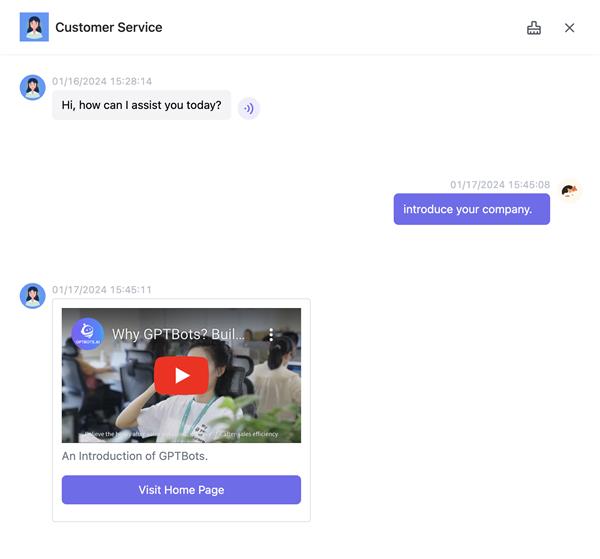The height and width of the screenshot is (559, 600).
Task: Click the video title 'Why GPTBots? Buil...'
Action: [x=178, y=334]
